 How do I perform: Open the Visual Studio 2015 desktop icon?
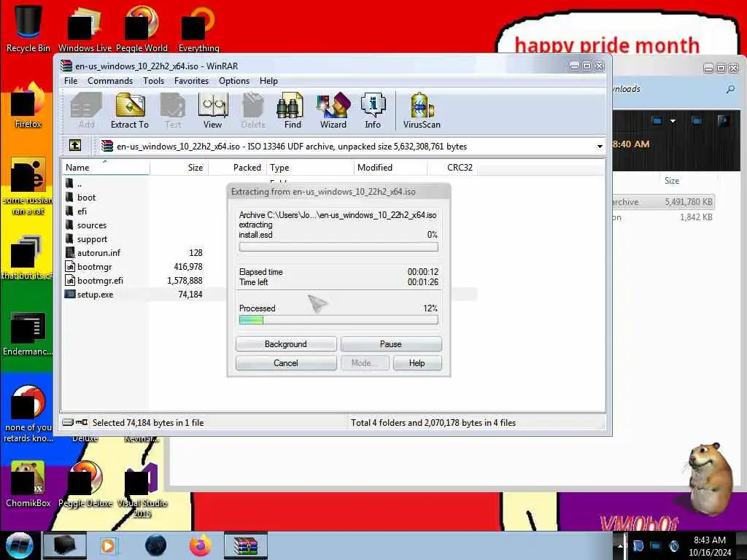pyautogui.click(x=142, y=491)
